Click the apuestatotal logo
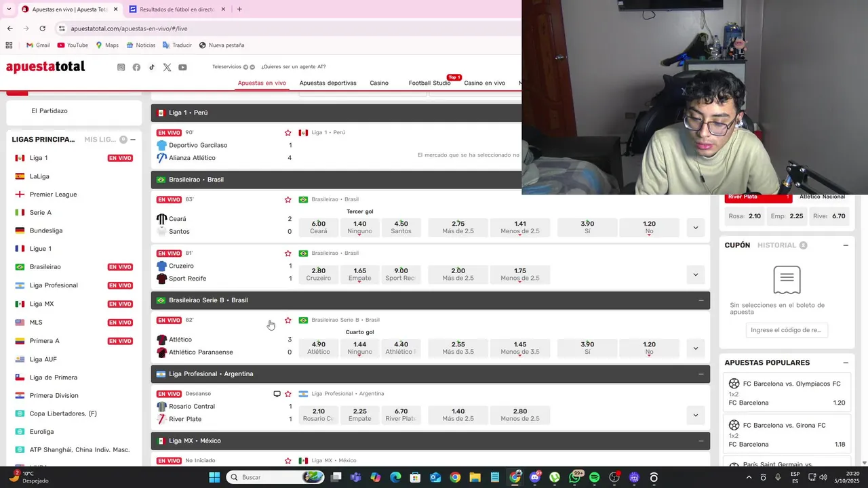The height and width of the screenshot is (488, 868). (x=45, y=67)
